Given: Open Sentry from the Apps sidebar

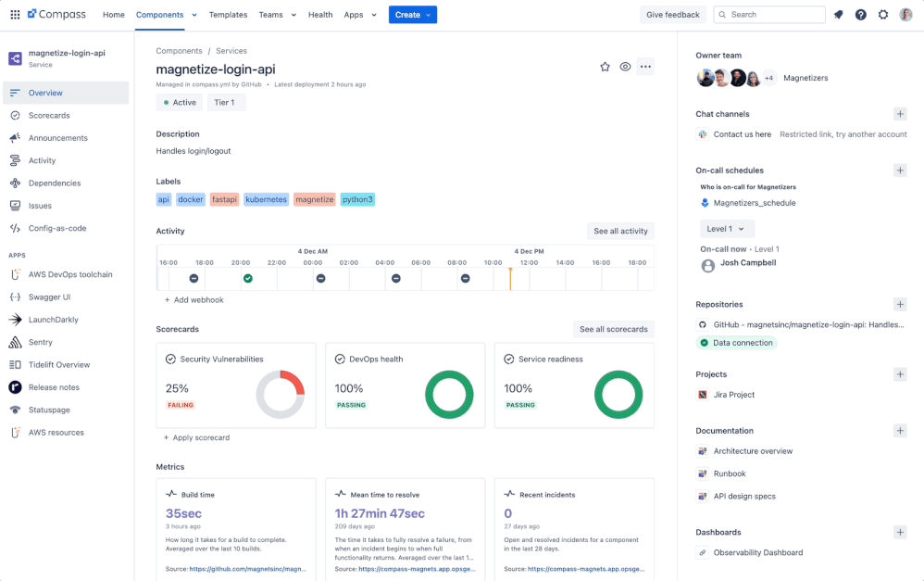Looking at the screenshot, I should (42, 342).
